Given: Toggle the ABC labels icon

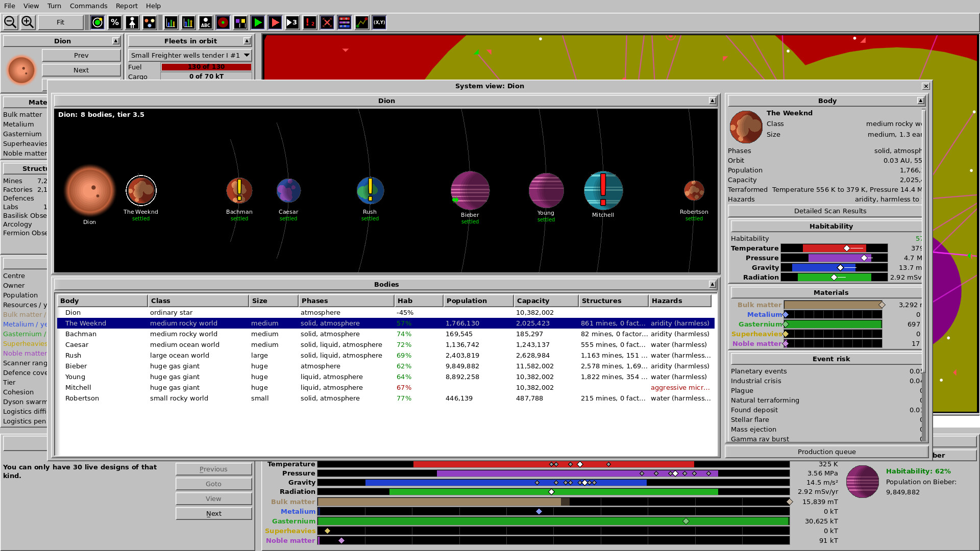Looking at the screenshot, I should (x=206, y=22).
